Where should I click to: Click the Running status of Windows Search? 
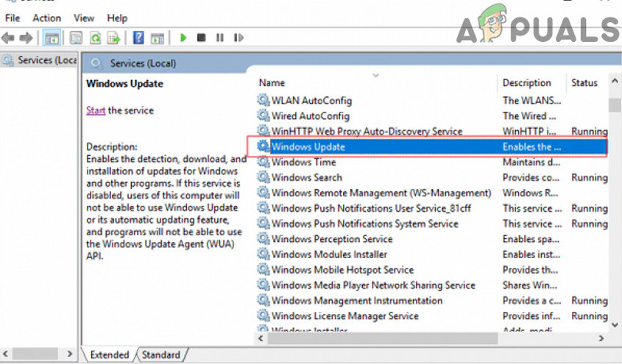(589, 177)
